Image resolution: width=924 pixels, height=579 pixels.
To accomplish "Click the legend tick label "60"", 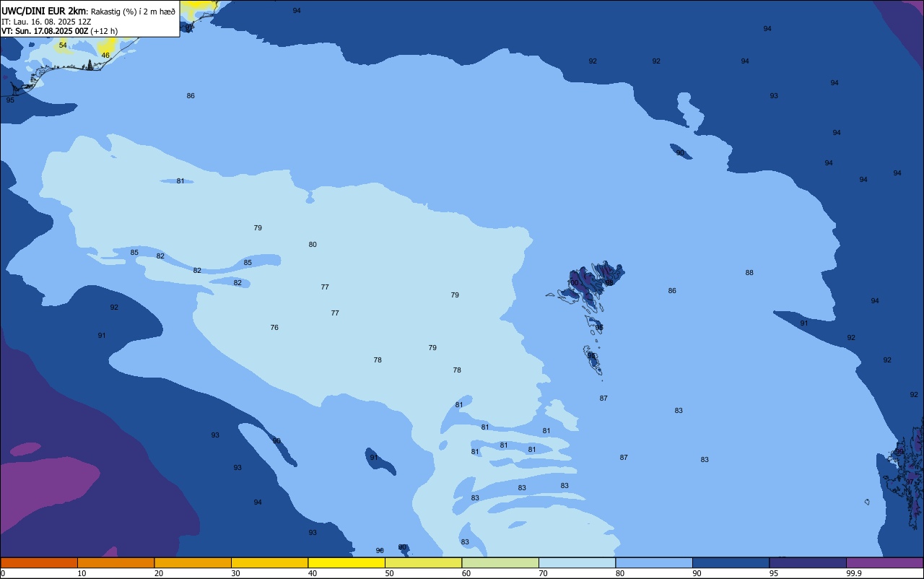I will (466, 573).
